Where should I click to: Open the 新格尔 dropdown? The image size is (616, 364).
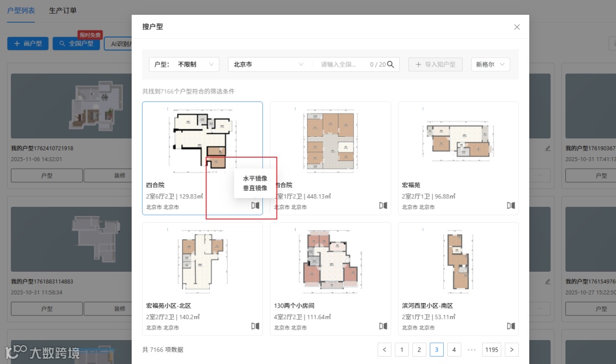coord(491,64)
